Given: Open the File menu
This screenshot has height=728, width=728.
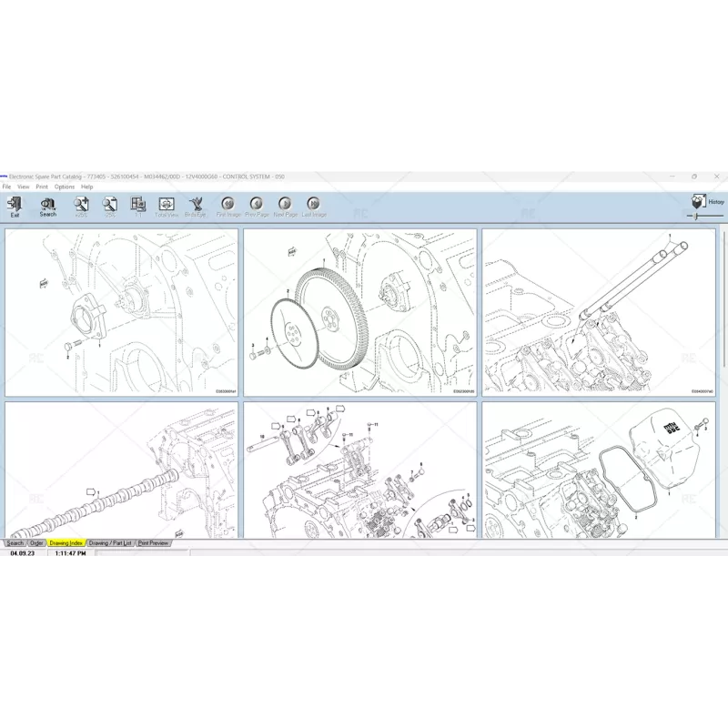Looking at the screenshot, I should tap(6, 187).
